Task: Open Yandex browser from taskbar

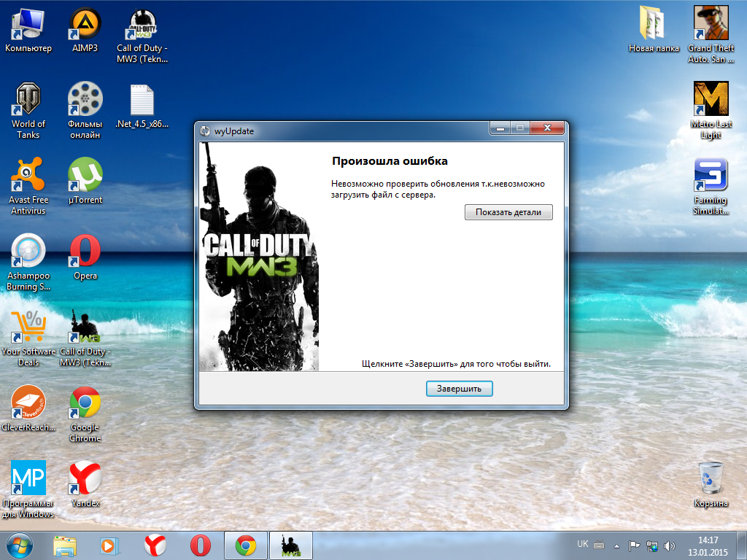Action: point(155,546)
